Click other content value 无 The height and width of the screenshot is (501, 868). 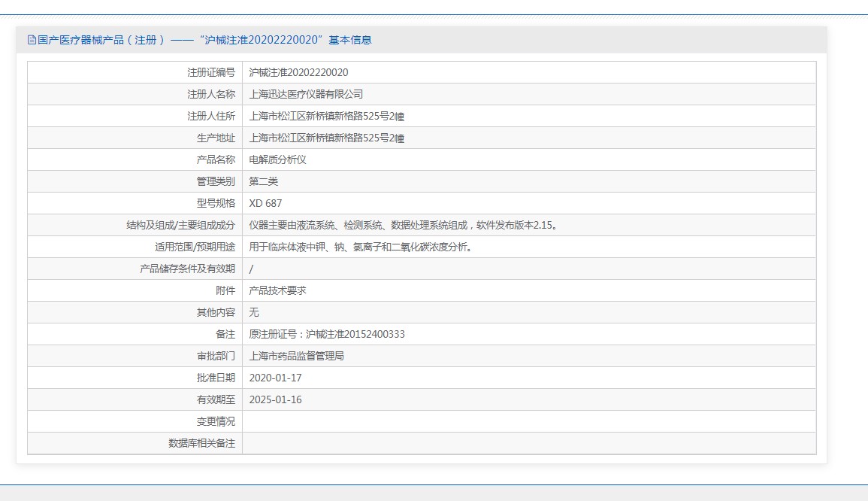tap(254, 313)
